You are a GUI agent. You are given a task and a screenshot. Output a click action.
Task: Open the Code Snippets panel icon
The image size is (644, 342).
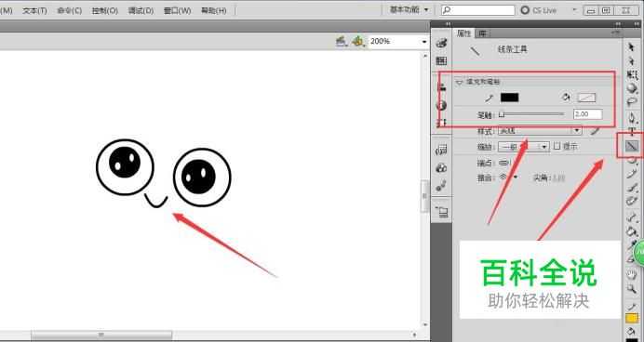click(441, 150)
